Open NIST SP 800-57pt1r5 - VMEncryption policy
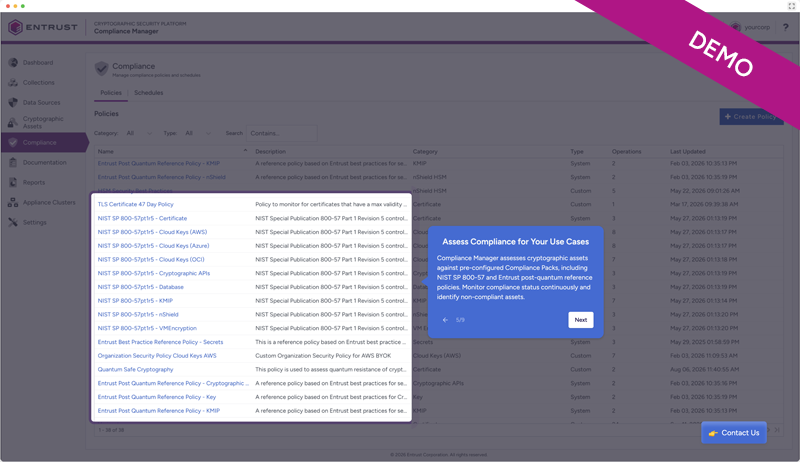The width and height of the screenshot is (800, 462). [x=147, y=328]
